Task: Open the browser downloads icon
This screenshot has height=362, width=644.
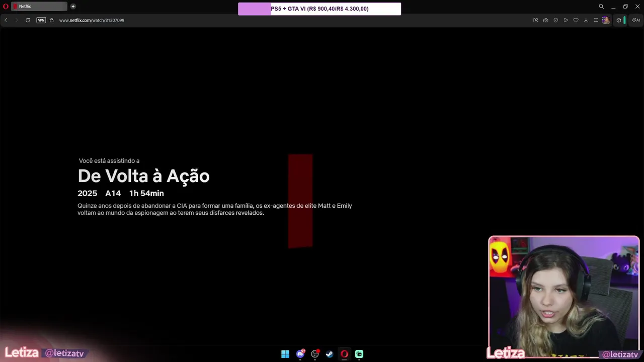Action: (x=586, y=20)
